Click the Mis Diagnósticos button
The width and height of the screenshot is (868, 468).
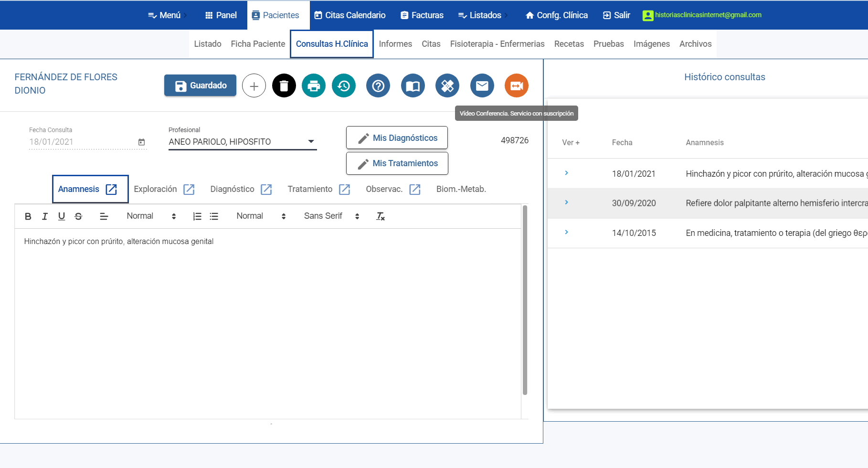pos(397,138)
